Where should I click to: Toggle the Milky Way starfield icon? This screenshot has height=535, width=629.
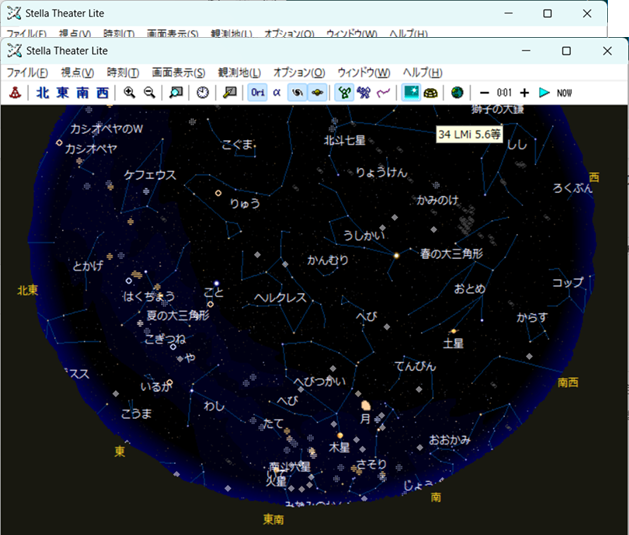click(411, 93)
